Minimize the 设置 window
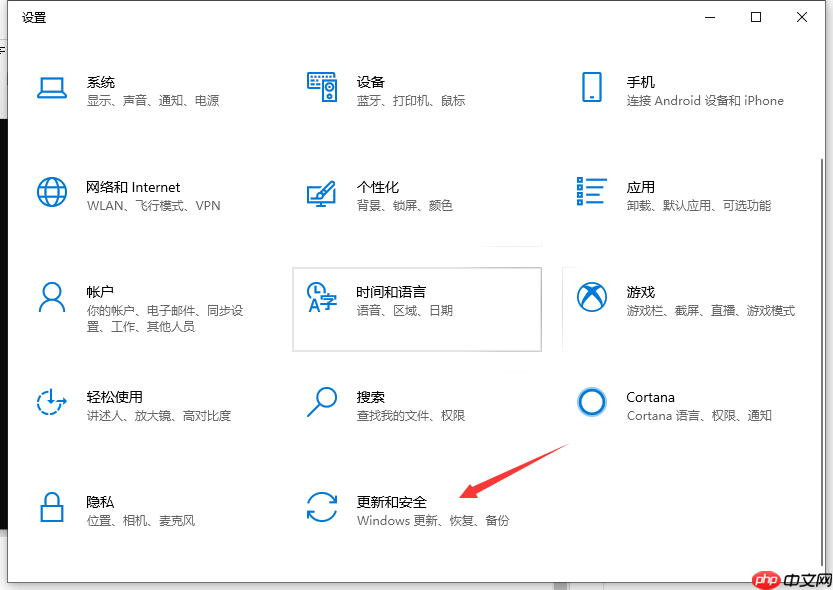This screenshot has height=590, width=833. tap(710, 17)
